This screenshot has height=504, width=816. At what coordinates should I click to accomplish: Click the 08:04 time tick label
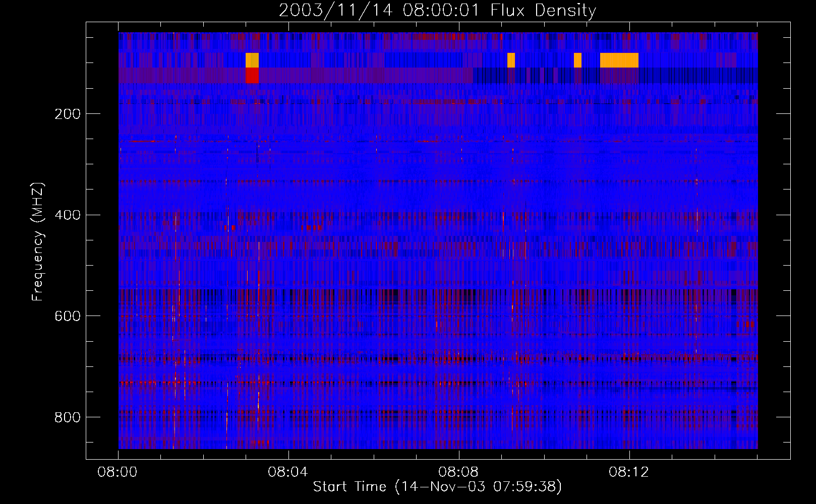288,472
